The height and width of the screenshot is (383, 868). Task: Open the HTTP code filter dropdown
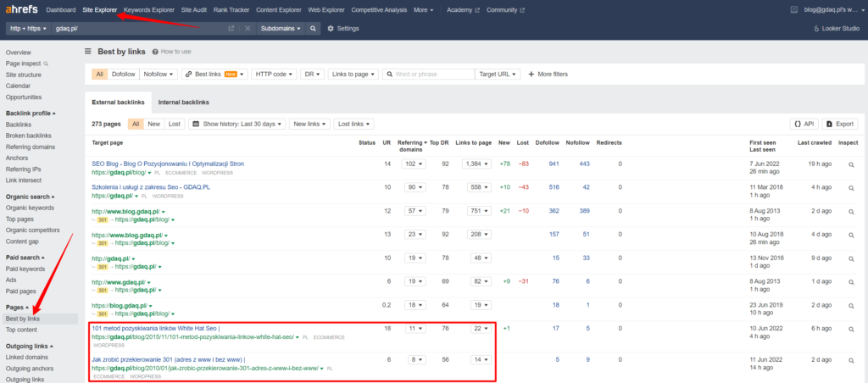coord(275,74)
